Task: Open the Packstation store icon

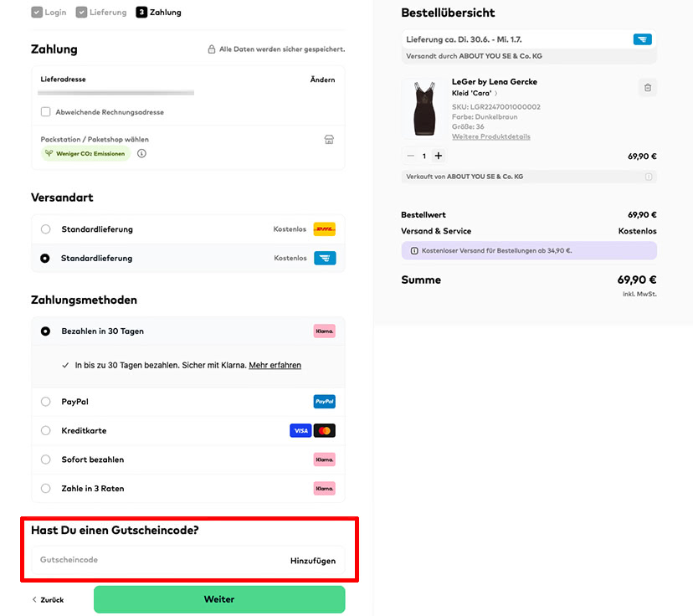Action: click(x=329, y=140)
